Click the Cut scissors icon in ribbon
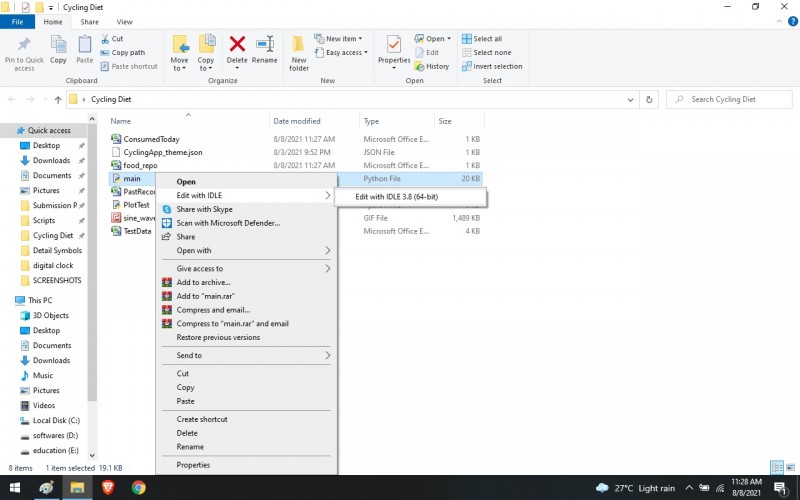 105,39
